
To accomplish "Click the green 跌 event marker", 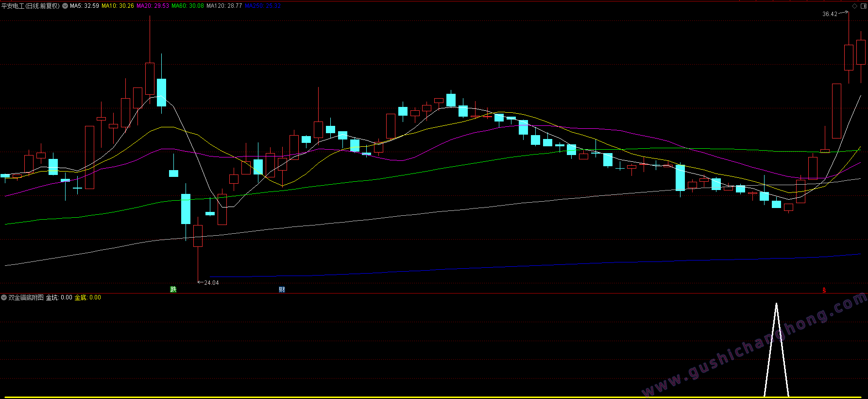I will 173,290.
